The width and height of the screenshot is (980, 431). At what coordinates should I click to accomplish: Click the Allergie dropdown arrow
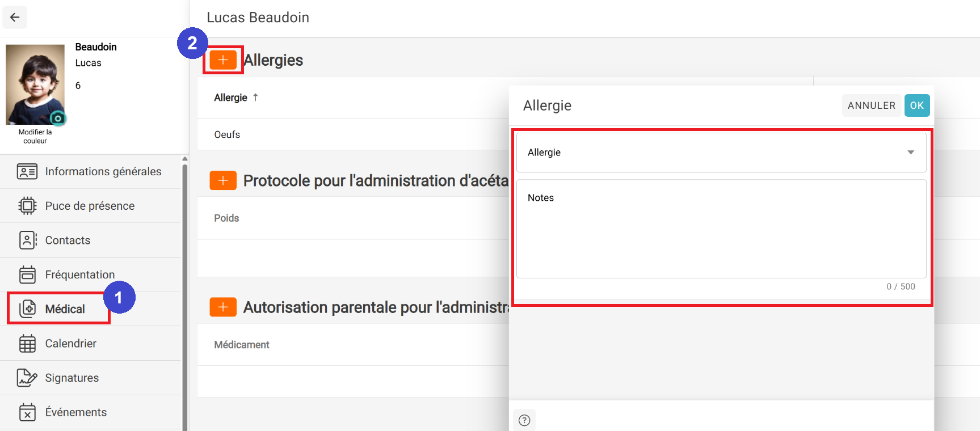pyautogui.click(x=910, y=153)
